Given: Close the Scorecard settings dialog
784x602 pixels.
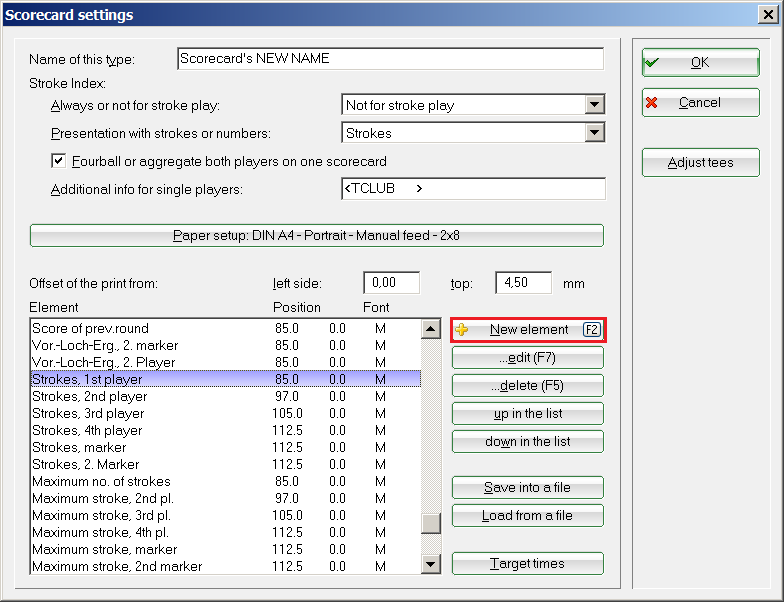Looking at the screenshot, I should (x=768, y=15).
